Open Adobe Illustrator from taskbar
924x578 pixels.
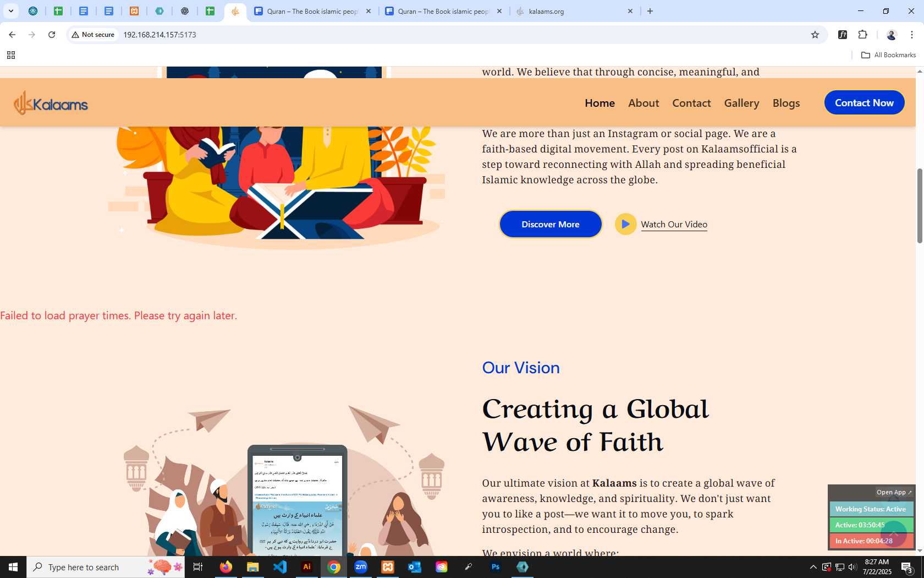(307, 567)
